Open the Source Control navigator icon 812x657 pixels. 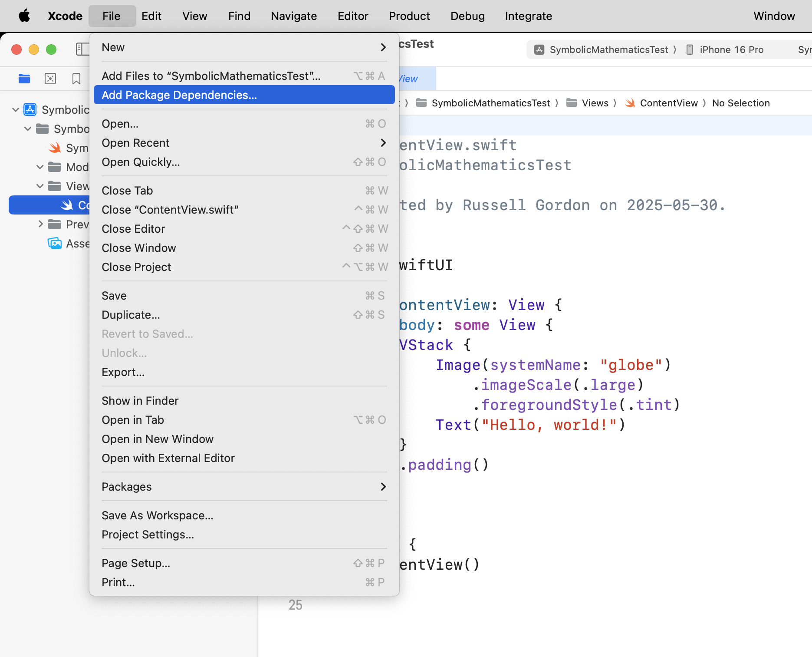click(x=50, y=79)
